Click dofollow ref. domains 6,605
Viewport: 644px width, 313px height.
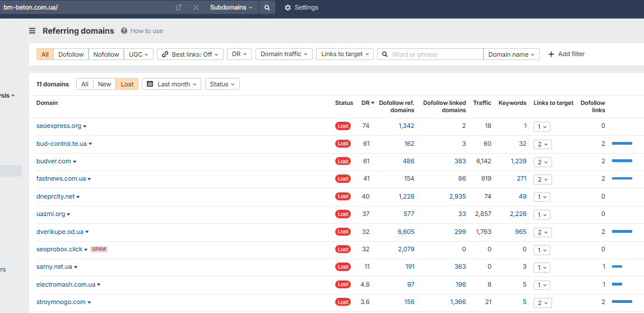(406, 232)
